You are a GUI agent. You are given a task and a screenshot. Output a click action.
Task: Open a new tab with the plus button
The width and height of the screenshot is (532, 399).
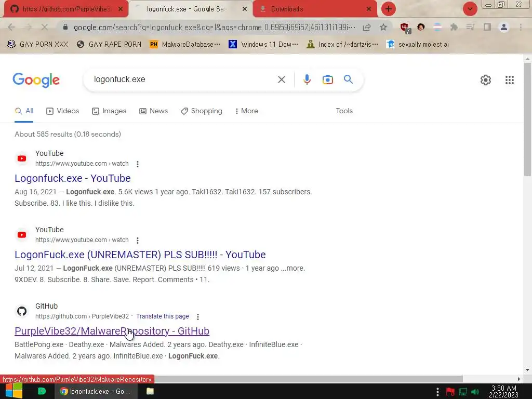[x=389, y=9]
